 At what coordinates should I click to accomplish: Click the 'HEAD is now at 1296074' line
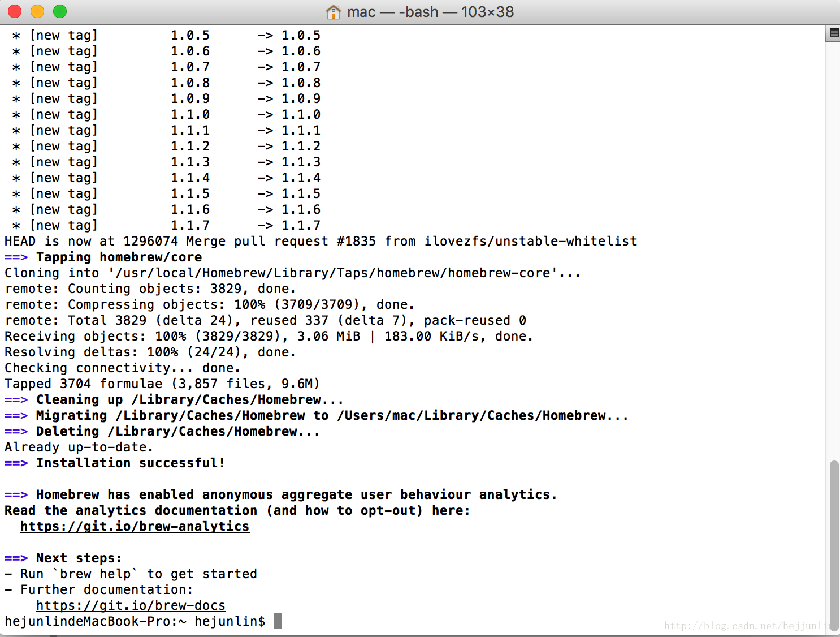tap(321, 241)
